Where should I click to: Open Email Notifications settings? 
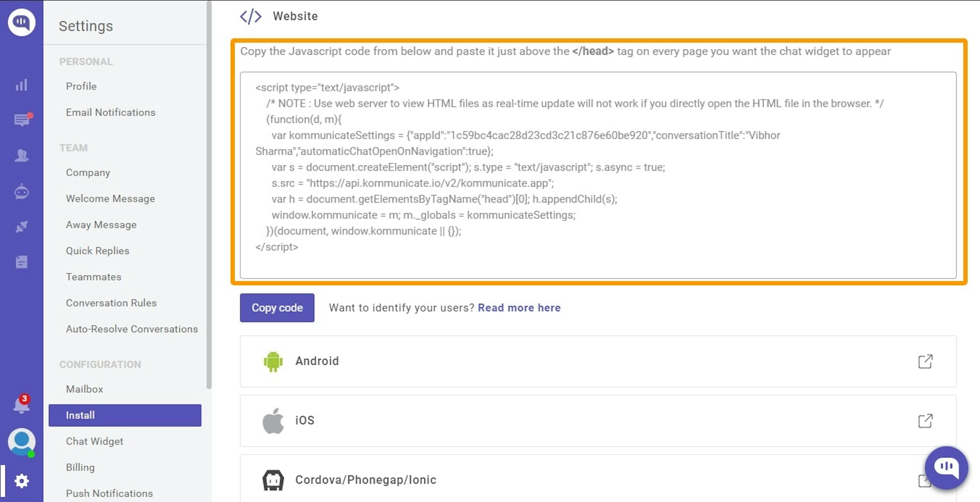111,112
